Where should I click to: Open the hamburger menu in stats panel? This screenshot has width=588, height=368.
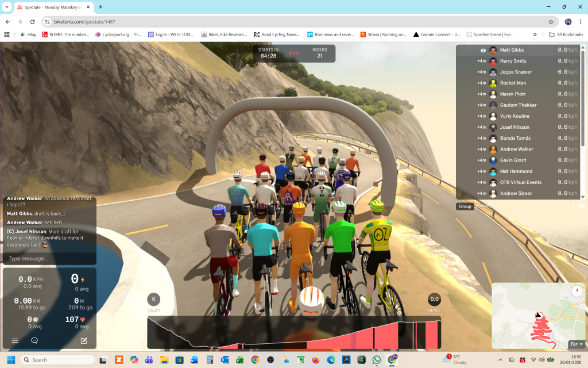pyautogui.click(x=16, y=340)
